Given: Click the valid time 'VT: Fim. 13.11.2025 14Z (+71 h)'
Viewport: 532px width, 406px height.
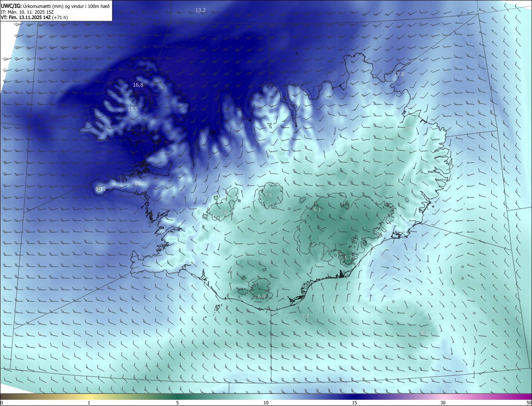Looking at the screenshot, I should tap(34, 17).
